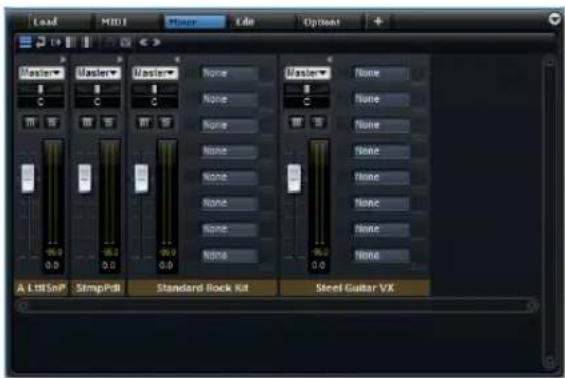Click the pan slider of Steel Guitar VX
Screen dimensions: 565x378
(x=307, y=89)
